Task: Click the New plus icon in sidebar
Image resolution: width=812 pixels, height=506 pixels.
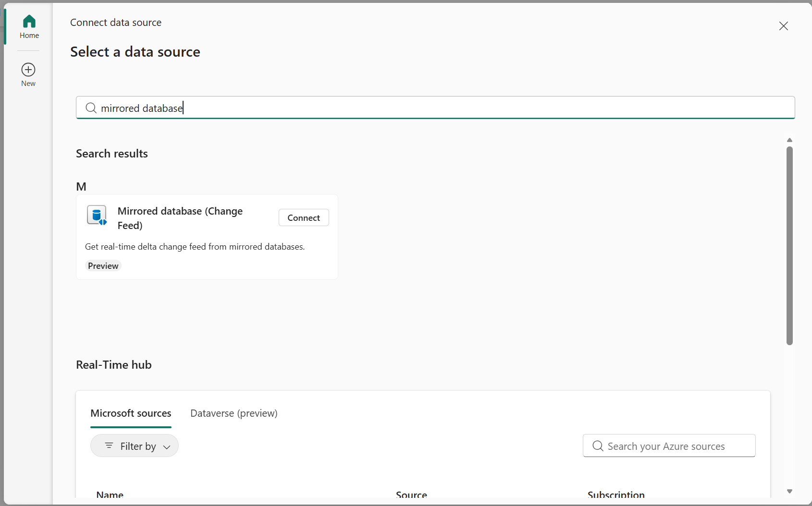Action: 28,70
